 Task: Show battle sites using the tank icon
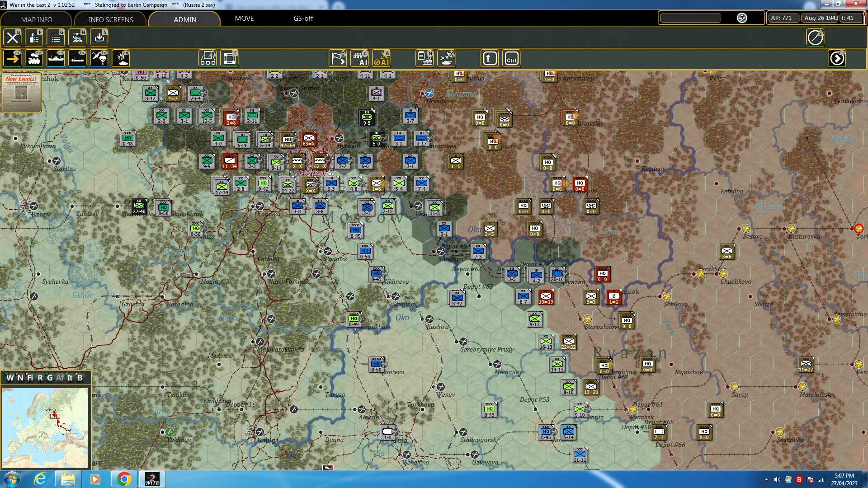pos(447,58)
